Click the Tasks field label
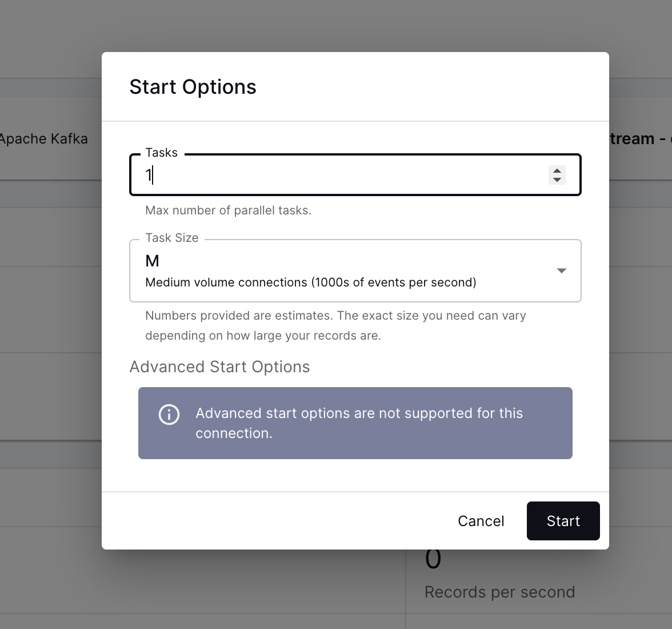Viewport: 672px width, 629px height. click(161, 153)
